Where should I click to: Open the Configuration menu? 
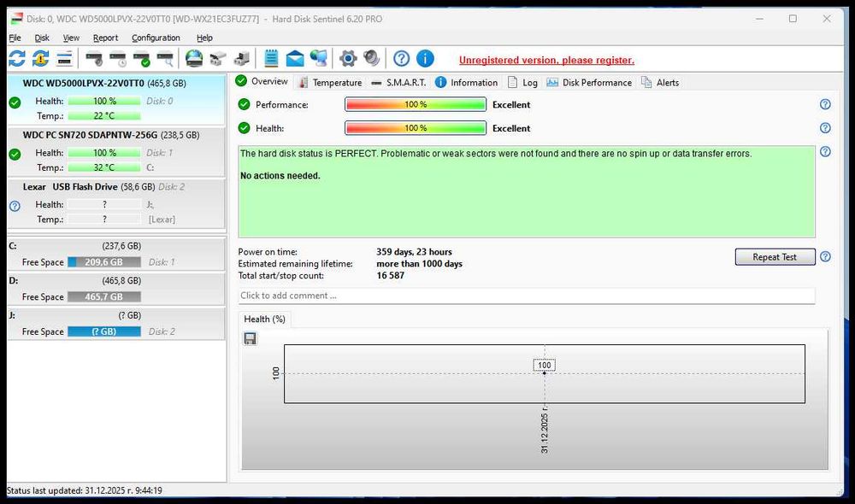[156, 38]
